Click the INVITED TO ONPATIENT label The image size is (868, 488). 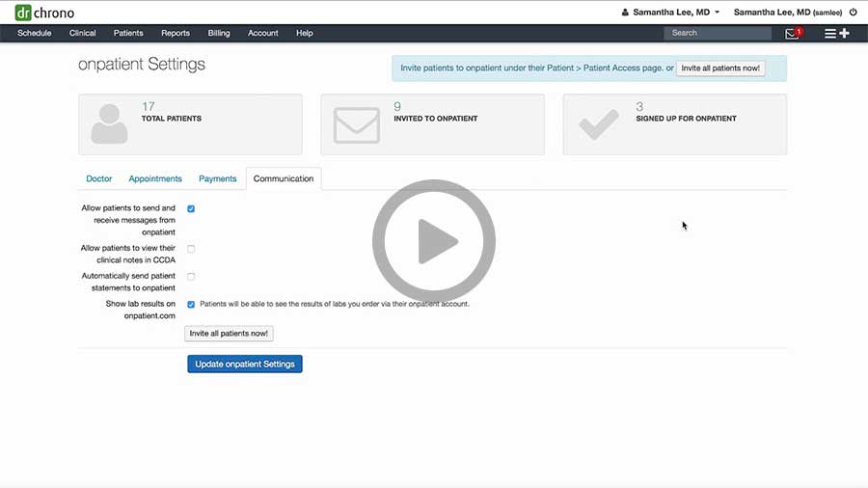click(436, 119)
